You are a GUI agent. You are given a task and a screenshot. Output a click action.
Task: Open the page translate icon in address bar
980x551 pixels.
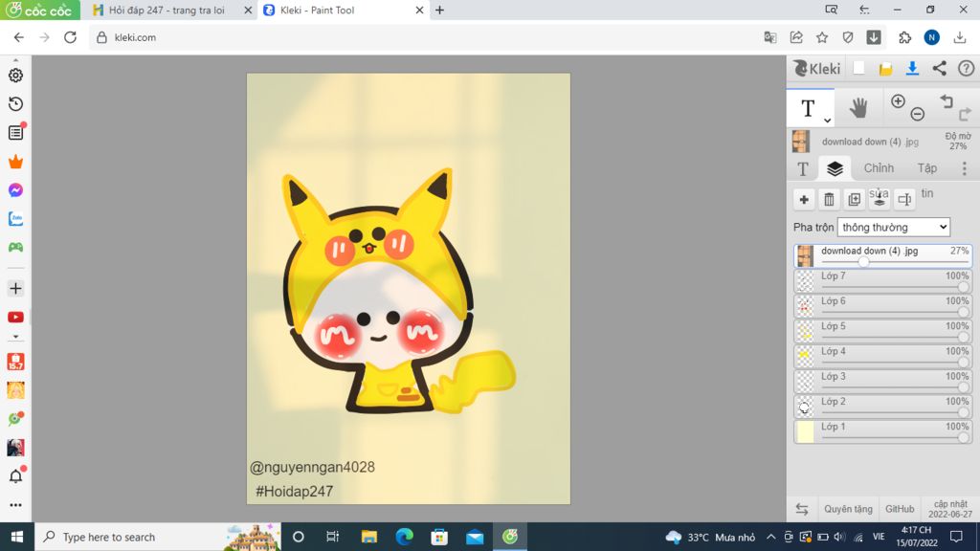(770, 37)
